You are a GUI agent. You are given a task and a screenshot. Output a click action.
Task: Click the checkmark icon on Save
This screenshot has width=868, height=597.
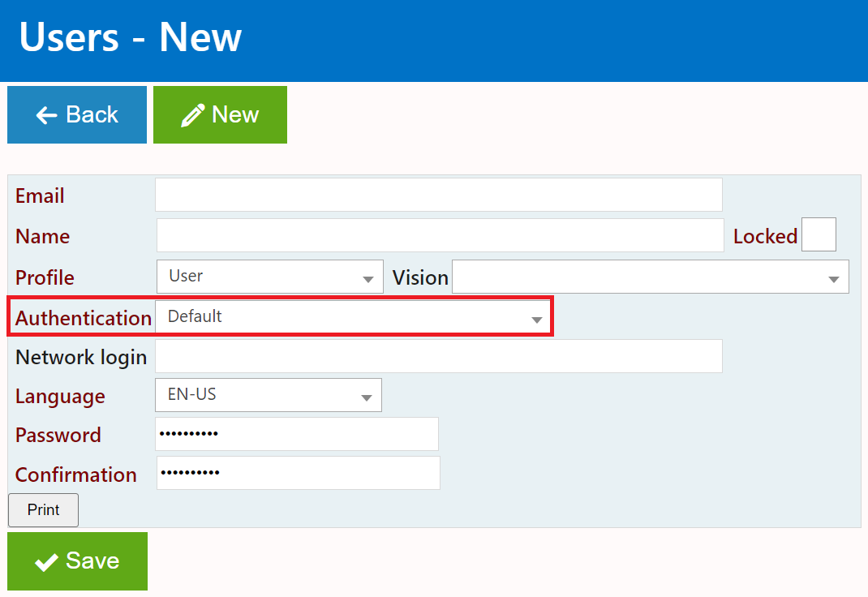[46, 561]
